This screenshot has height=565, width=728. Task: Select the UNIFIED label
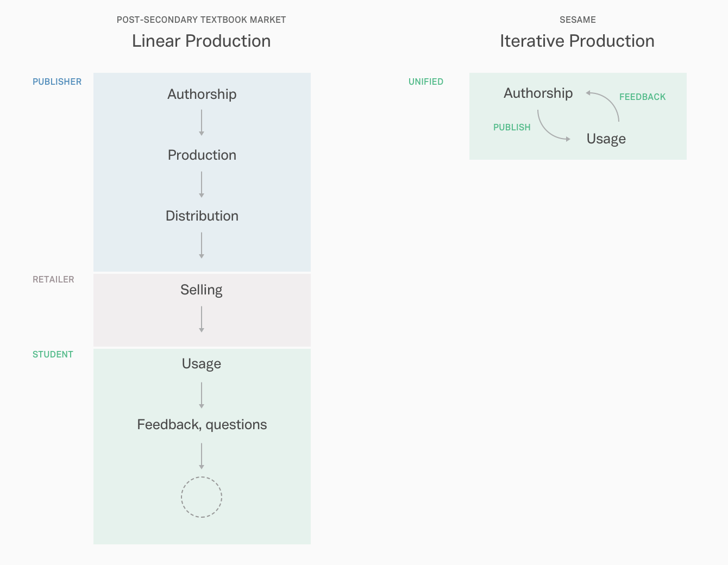(x=426, y=81)
